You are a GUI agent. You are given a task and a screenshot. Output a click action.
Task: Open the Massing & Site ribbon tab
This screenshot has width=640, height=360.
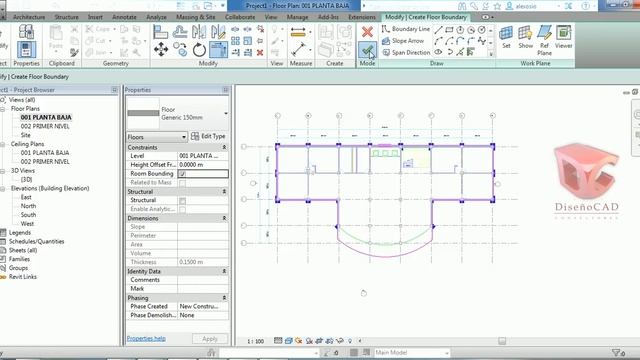tap(196, 17)
